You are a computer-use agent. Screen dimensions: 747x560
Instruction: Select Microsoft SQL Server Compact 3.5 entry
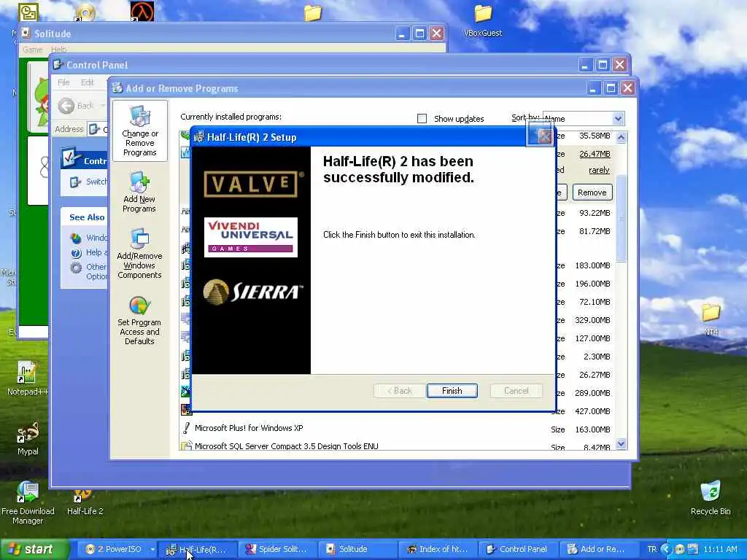(286, 446)
